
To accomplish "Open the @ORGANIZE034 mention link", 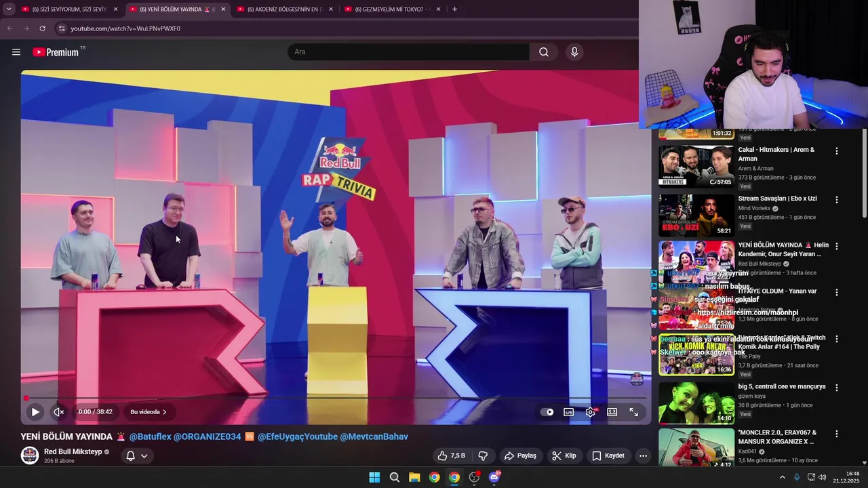I will click(x=207, y=436).
